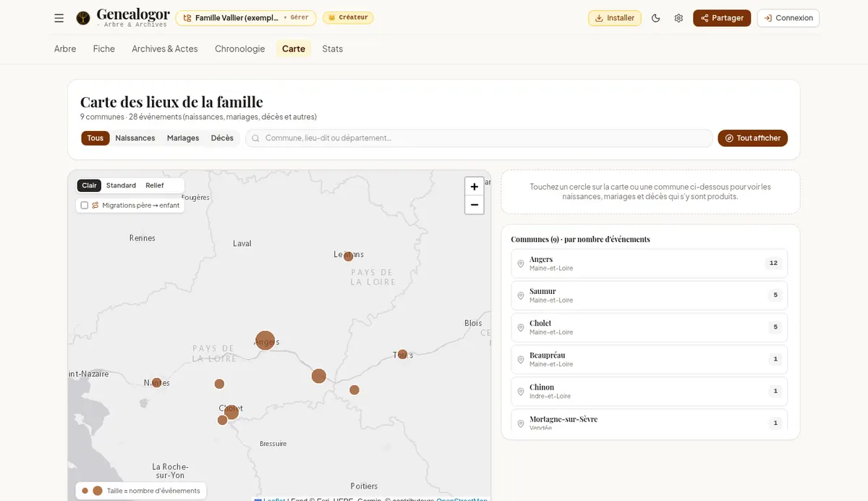The height and width of the screenshot is (501, 868).
Task: Open Beaupréau commune in list
Action: coord(650,359)
